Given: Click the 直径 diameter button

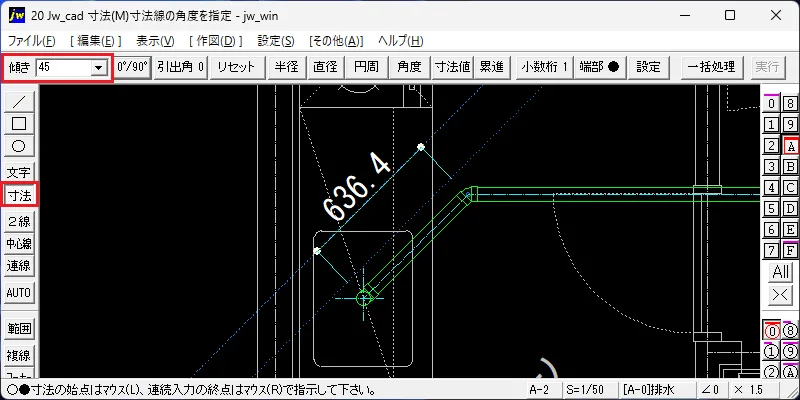Looking at the screenshot, I should (326, 67).
